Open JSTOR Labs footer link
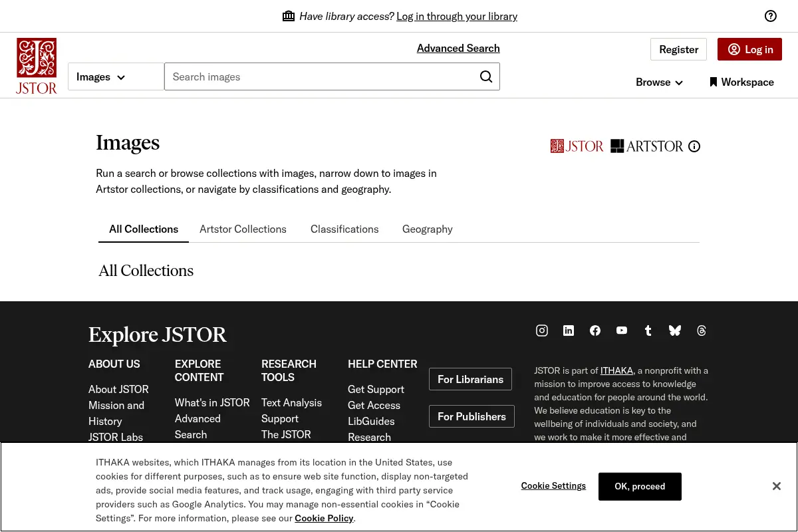Image resolution: width=798 pixels, height=532 pixels. click(116, 437)
